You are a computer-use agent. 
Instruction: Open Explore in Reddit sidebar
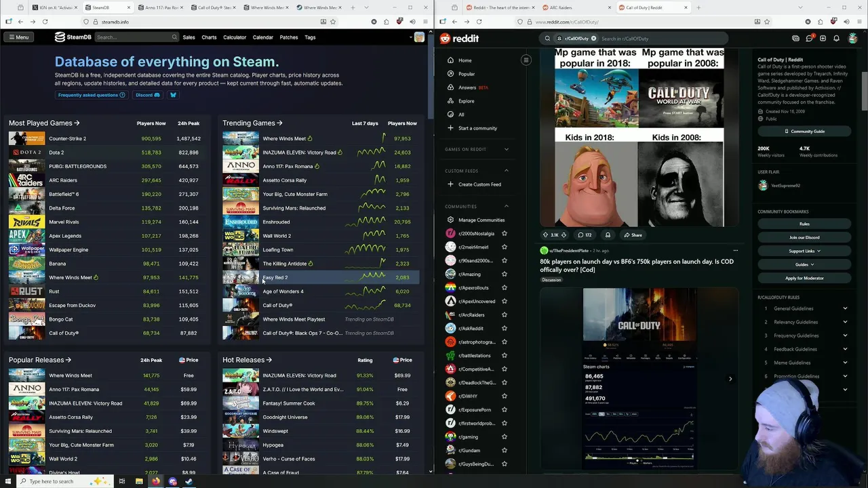(x=478, y=101)
